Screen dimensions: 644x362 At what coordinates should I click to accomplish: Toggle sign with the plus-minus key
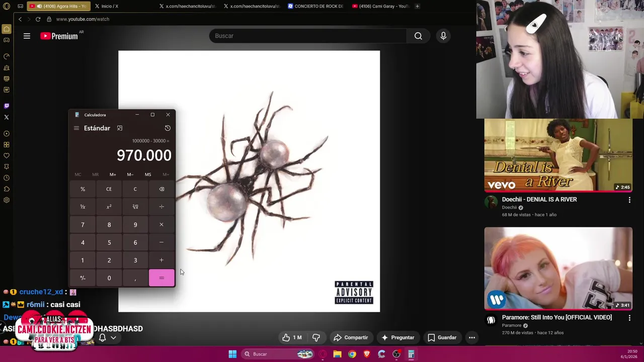(83, 278)
